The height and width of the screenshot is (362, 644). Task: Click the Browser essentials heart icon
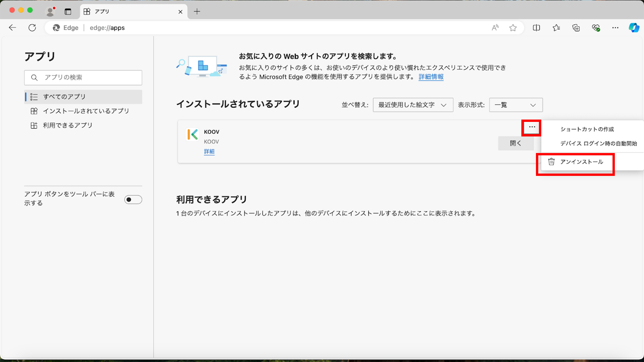click(x=596, y=28)
